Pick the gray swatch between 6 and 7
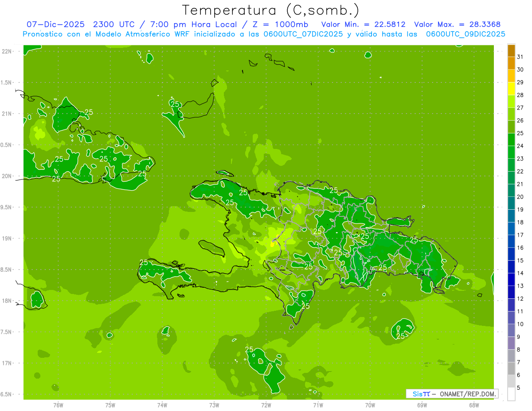 click(x=511, y=368)
